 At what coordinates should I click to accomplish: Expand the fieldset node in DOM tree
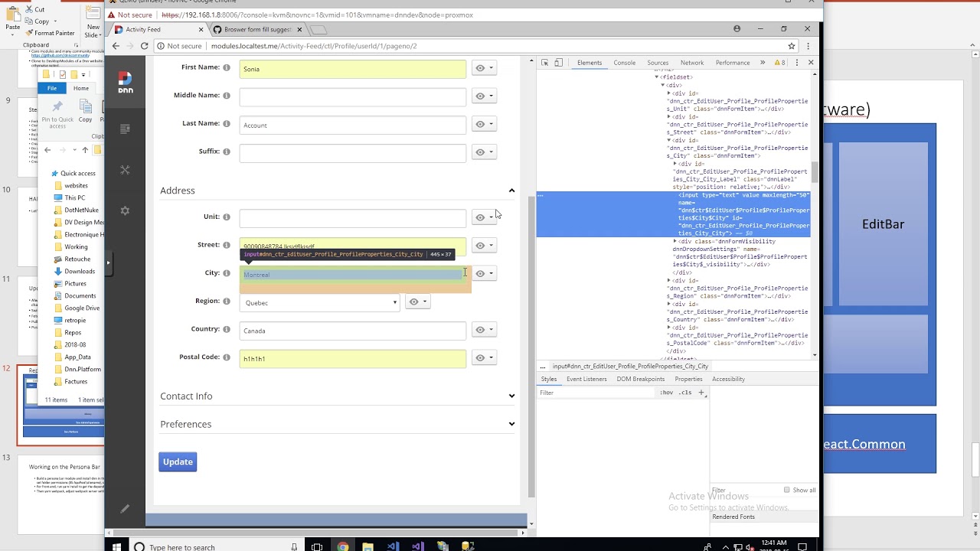point(657,77)
